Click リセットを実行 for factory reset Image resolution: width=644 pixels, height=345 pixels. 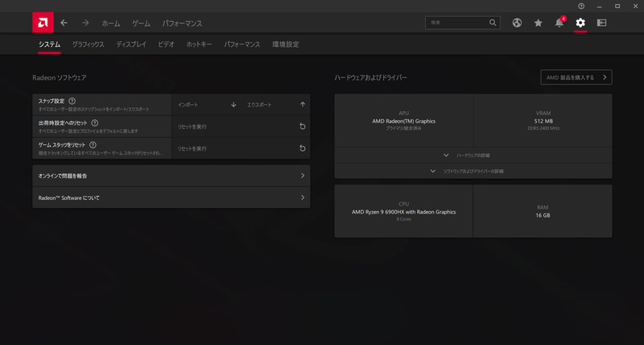click(x=241, y=127)
